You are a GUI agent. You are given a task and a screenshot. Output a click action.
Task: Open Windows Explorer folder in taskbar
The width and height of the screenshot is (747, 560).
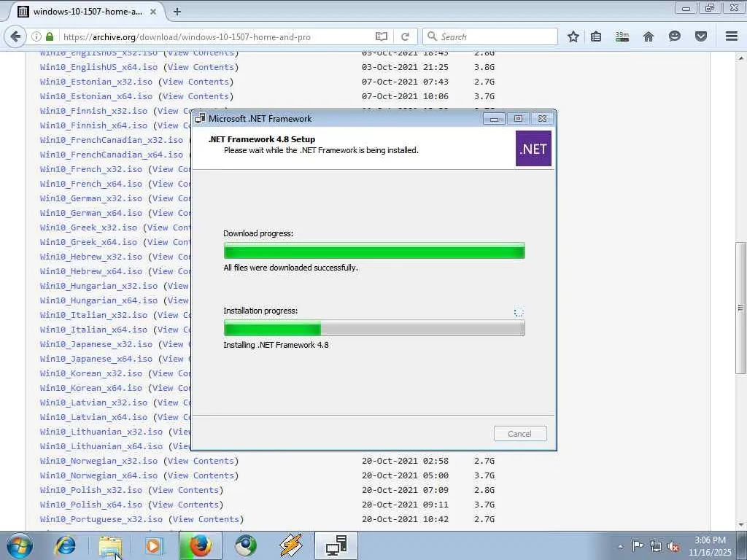pos(110,545)
